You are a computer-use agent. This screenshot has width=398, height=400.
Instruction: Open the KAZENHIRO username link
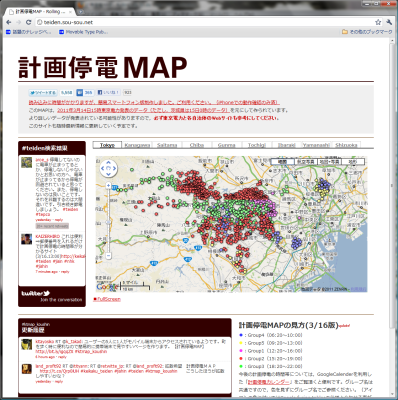point(48,236)
